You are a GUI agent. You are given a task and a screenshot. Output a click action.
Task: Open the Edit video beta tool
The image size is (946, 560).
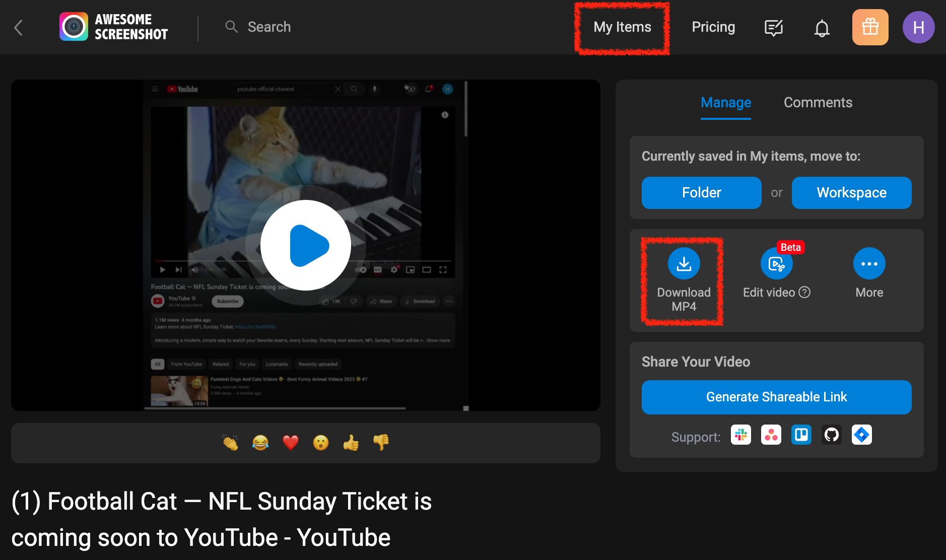(776, 264)
